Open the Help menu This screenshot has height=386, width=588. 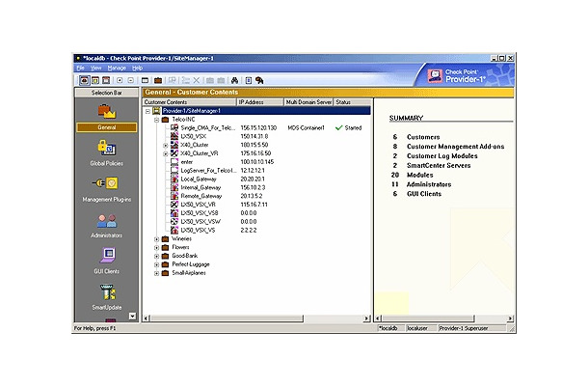pos(137,68)
